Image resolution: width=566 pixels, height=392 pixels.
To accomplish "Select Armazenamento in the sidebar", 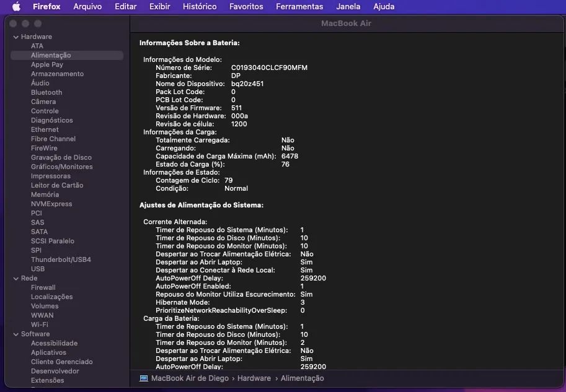I will (58, 74).
